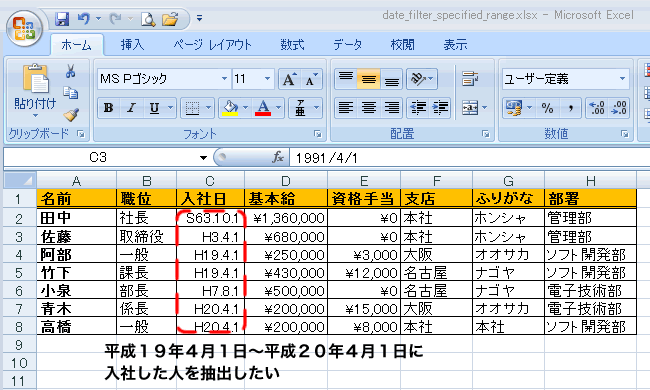Redo the last undone action
Image resolution: width=650 pixels, height=390 pixels.
point(115,19)
